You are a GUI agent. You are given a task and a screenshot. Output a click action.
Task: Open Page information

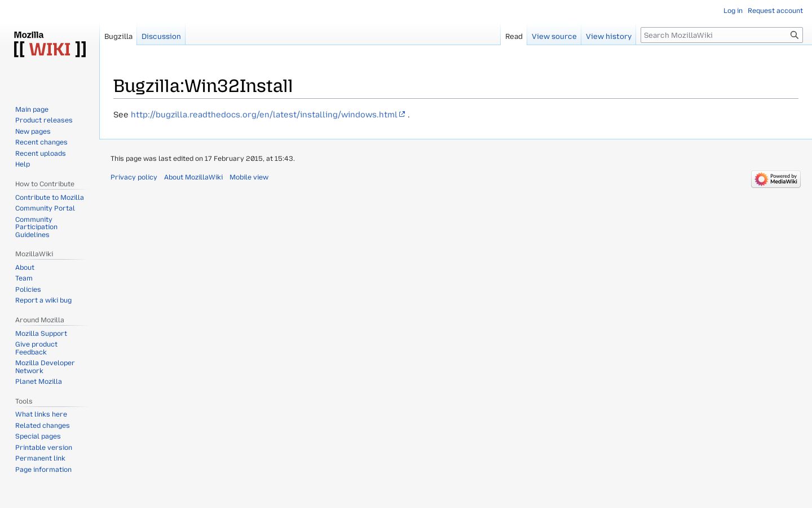(43, 470)
